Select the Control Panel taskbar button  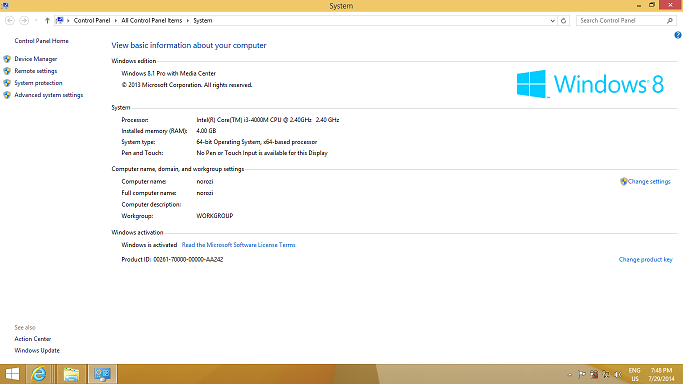103,374
